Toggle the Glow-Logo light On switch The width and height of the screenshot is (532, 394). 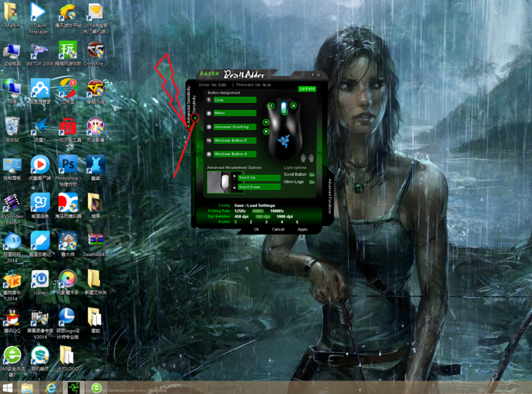312,182
